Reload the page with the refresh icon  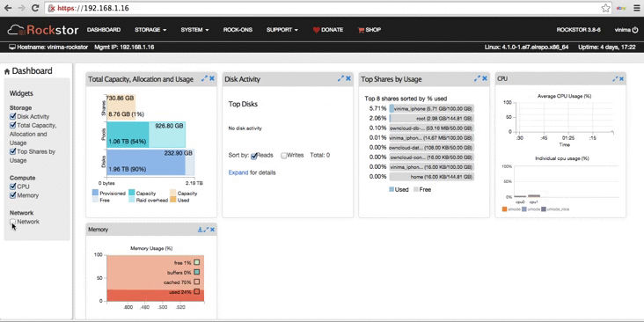tap(35, 8)
